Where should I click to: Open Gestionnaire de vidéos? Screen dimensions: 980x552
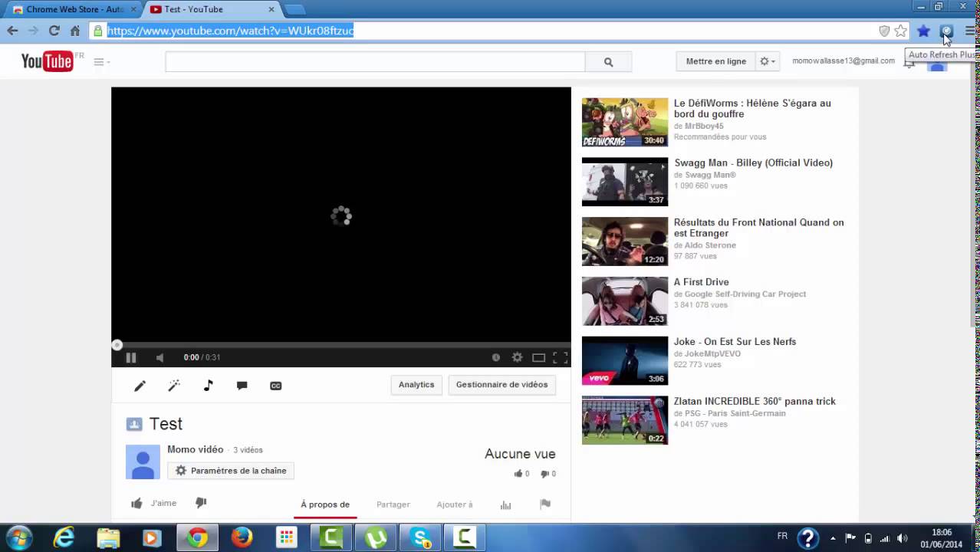[502, 385]
